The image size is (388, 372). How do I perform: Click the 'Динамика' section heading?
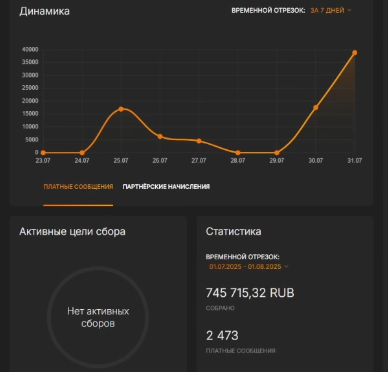pyautogui.click(x=44, y=11)
